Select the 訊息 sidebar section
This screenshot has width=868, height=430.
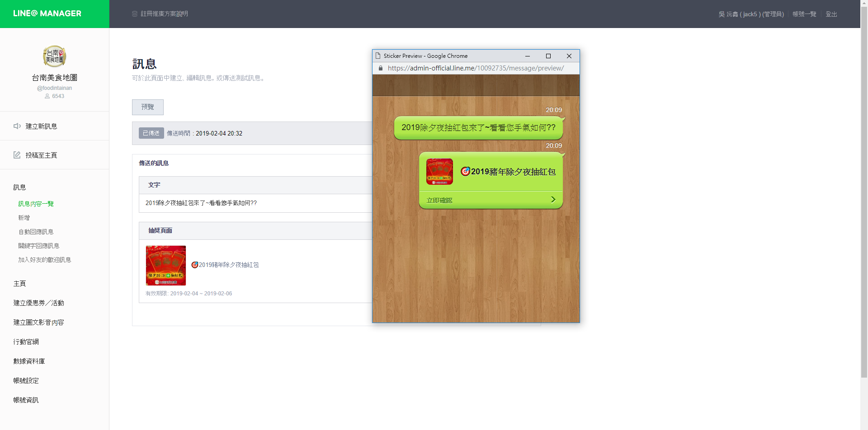19,187
